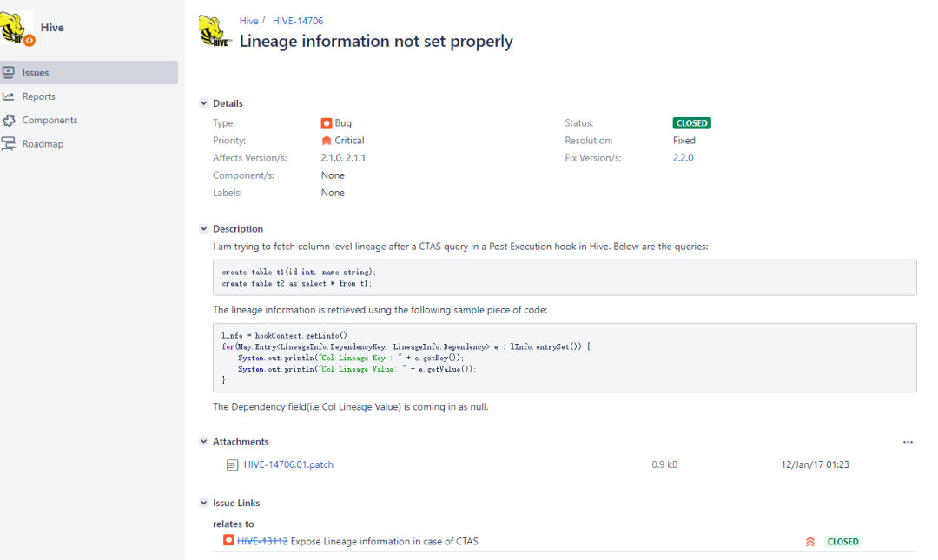Click the Hive project avatar in the sidebar
This screenshot has height=560, width=938.
17,28
